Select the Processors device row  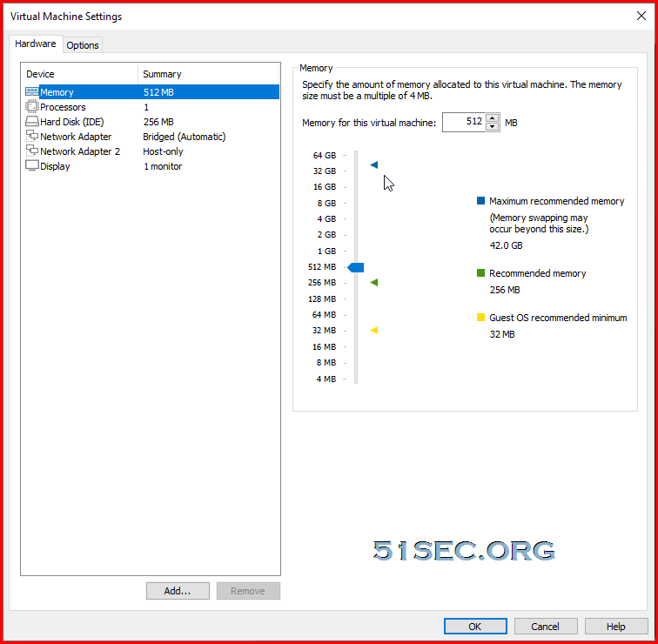click(152, 107)
